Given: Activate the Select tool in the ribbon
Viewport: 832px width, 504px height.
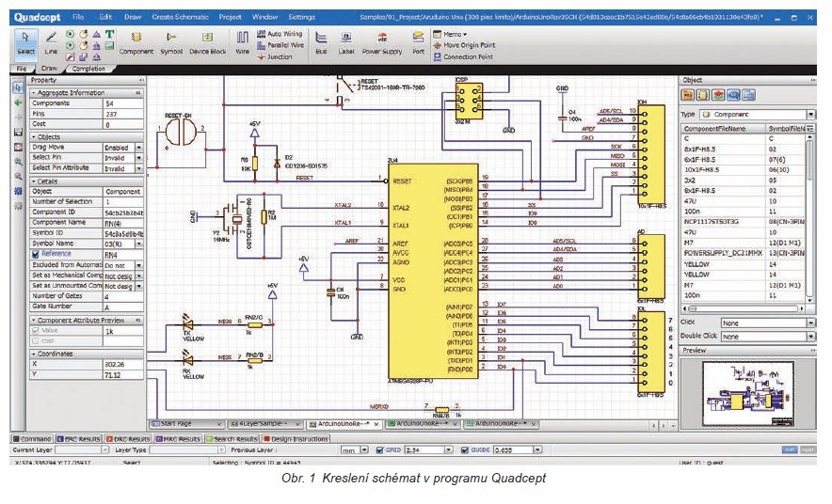Looking at the screenshot, I should pyautogui.click(x=25, y=43).
